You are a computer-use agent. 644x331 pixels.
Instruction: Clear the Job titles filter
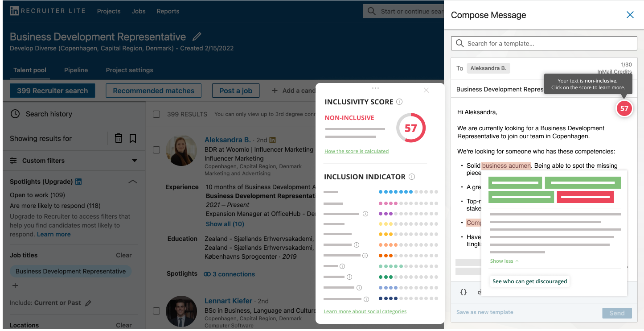pos(124,255)
